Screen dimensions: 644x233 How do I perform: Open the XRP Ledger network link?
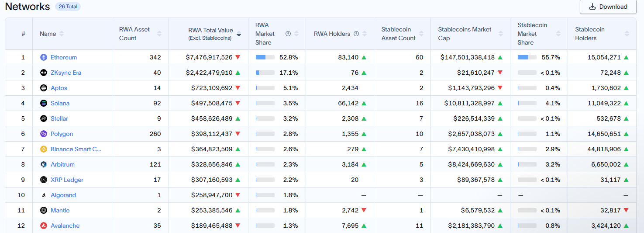click(67, 180)
